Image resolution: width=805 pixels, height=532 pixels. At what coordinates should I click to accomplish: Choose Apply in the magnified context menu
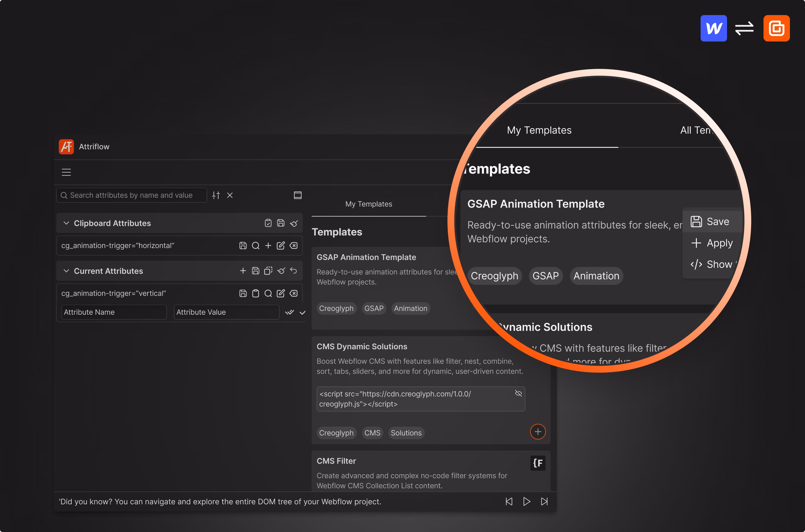712,243
